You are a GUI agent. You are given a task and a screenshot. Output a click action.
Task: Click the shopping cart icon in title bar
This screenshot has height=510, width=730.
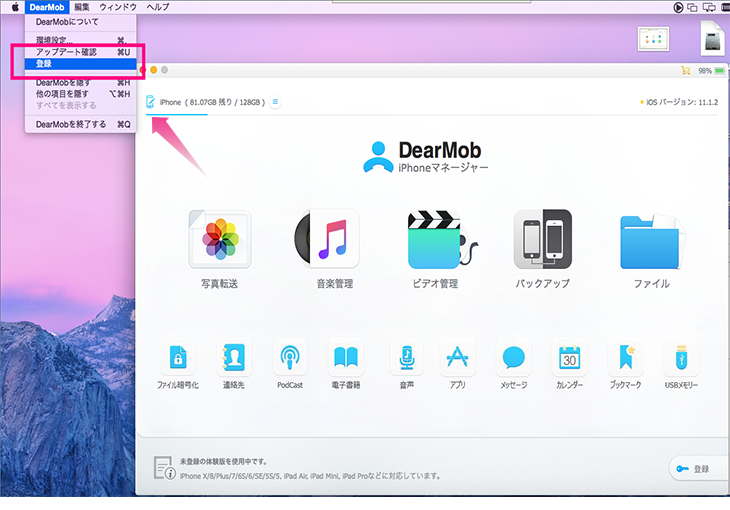(685, 71)
